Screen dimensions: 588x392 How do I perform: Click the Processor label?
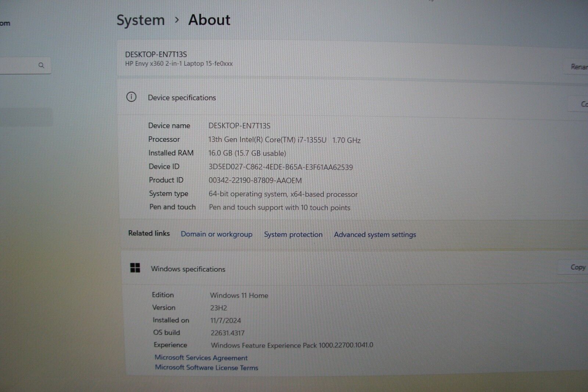tap(164, 139)
